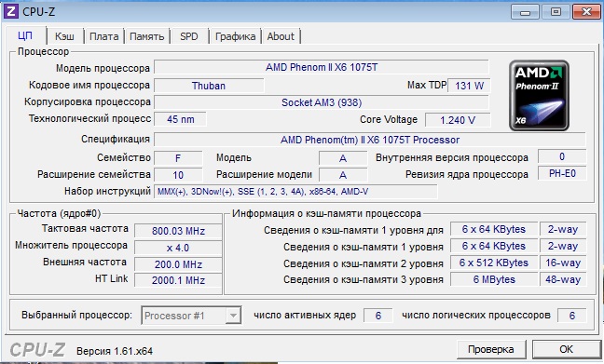
Task: Click the CPU-Z purple Z title icon
Action: [10, 11]
